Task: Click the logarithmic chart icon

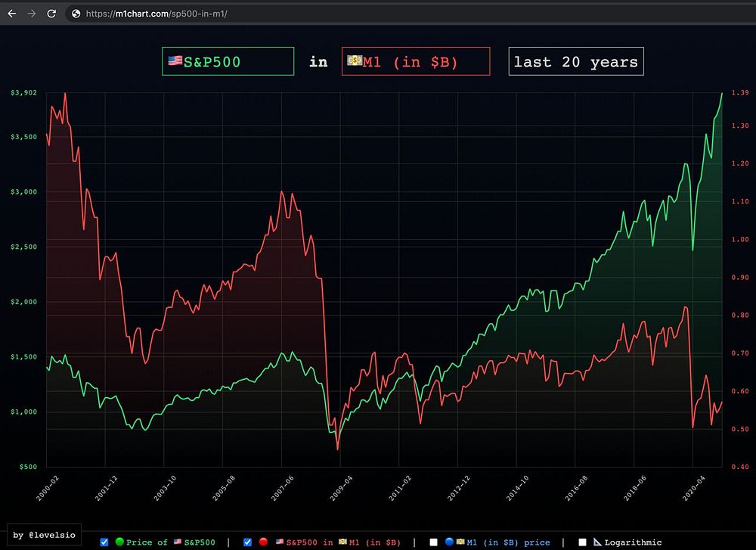Action: click(597, 542)
